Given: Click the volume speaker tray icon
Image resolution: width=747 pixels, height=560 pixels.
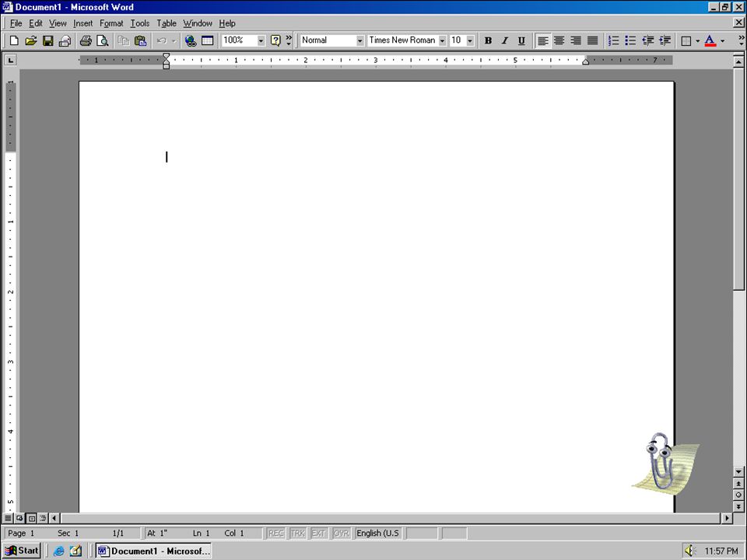Looking at the screenshot, I should coord(690,551).
